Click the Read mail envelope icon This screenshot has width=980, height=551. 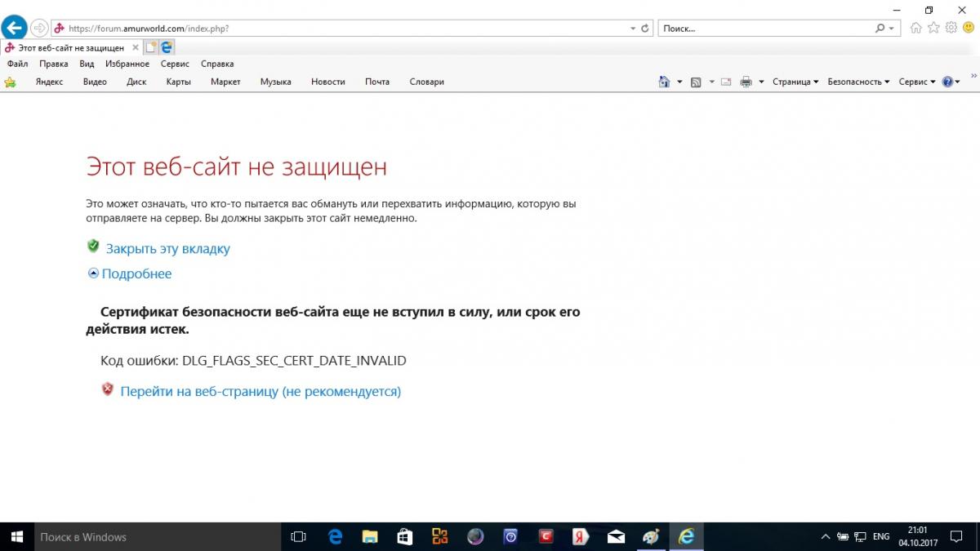pos(725,82)
